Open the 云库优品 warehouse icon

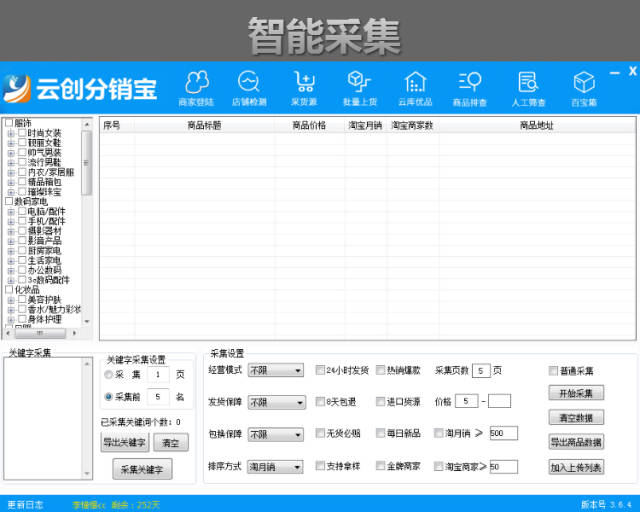(415, 88)
